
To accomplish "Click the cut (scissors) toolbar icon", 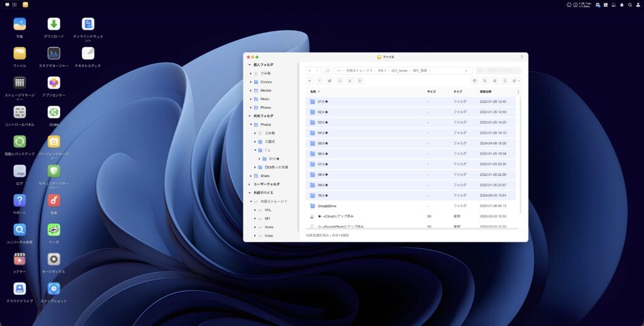I will click(x=349, y=81).
